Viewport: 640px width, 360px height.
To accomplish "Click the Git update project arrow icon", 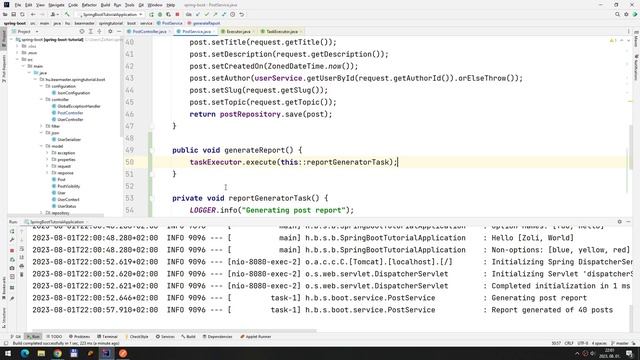I will [198, 14].
